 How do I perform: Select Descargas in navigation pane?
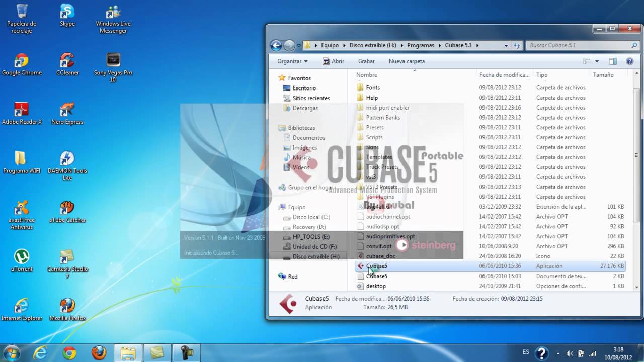point(300,108)
